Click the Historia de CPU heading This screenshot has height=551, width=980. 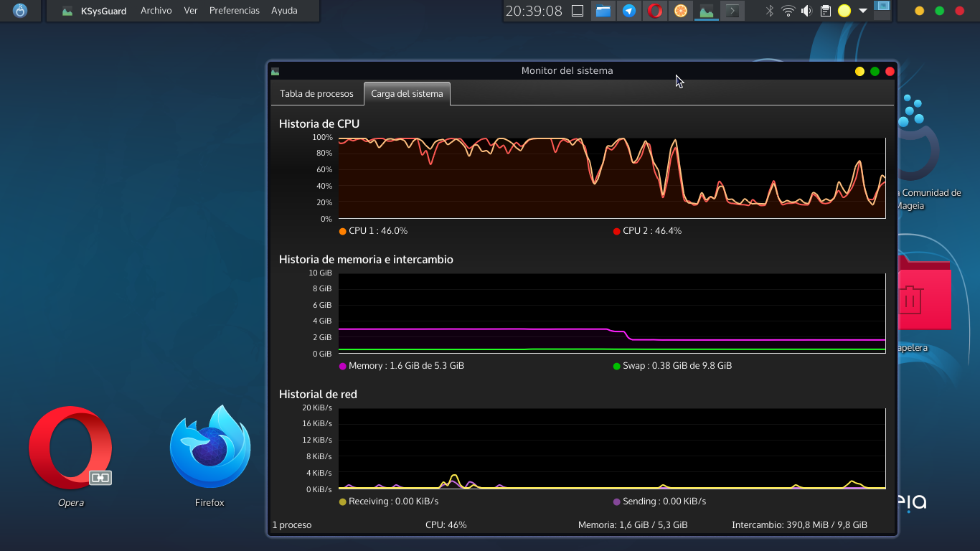(319, 123)
